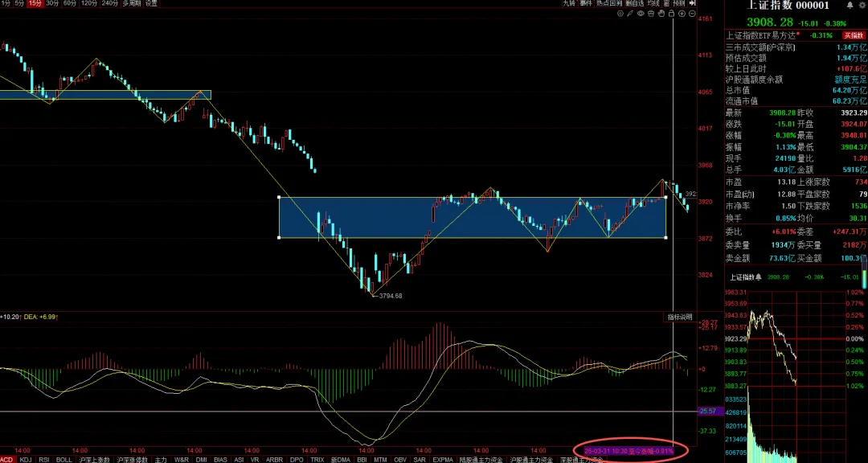
Task: Click the 下跌家数 value 1536
Action: [859, 206]
